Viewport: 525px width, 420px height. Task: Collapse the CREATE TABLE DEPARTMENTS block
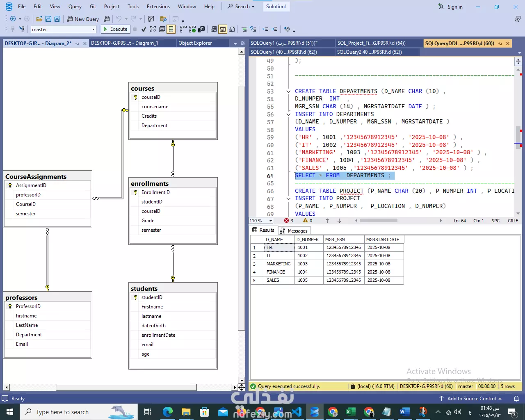(x=288, y=91)
